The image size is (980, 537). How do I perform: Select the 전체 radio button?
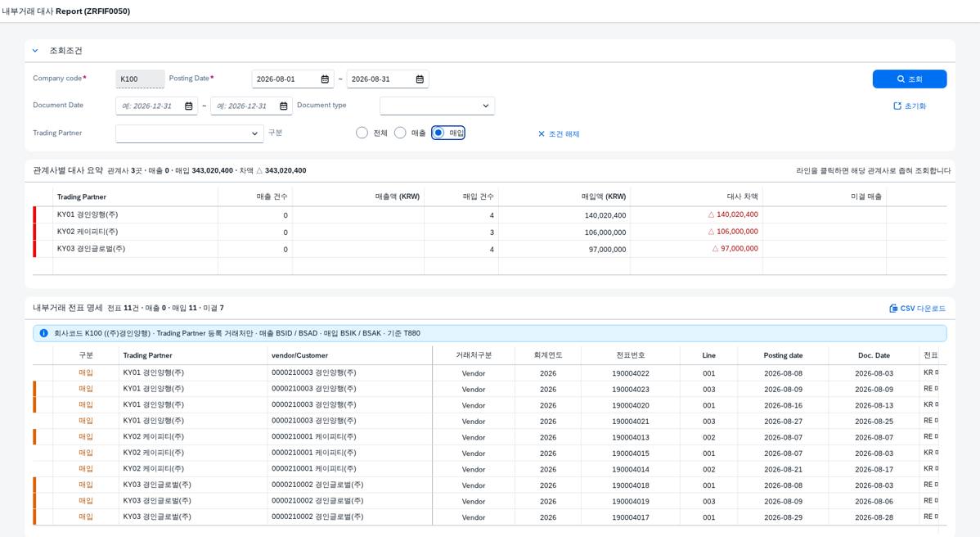[x=362, y=133]
